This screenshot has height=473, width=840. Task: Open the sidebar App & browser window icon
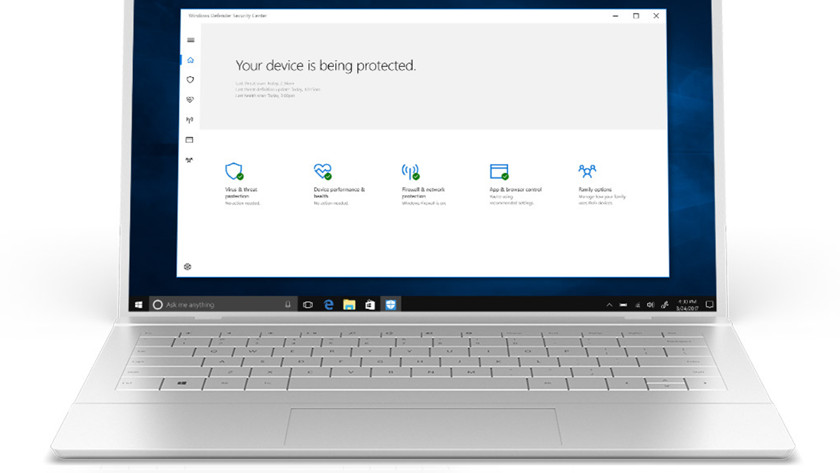[x=190, y=140]
